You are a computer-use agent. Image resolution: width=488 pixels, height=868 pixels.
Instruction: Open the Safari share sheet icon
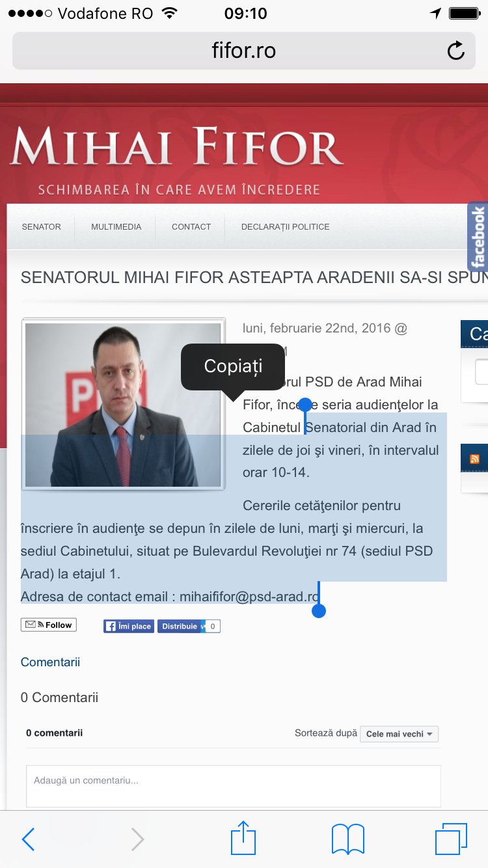tap(244, 837)
